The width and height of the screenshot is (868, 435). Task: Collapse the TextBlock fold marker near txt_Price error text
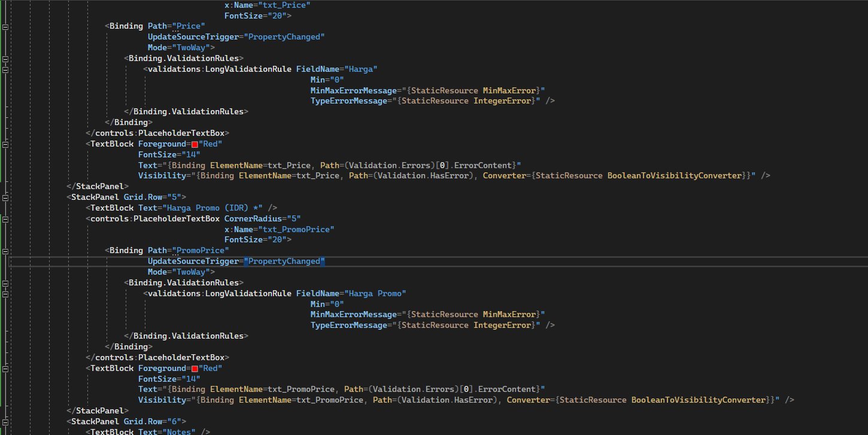[x=4, y=144]
